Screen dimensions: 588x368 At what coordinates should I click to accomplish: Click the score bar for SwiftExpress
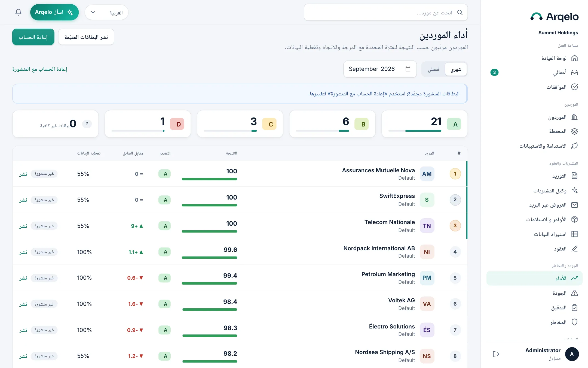(209, 205)
